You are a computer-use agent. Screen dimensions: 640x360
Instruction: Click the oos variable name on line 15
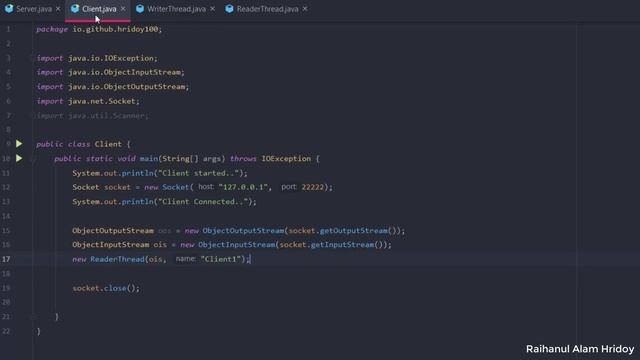[x=164, y=231]
